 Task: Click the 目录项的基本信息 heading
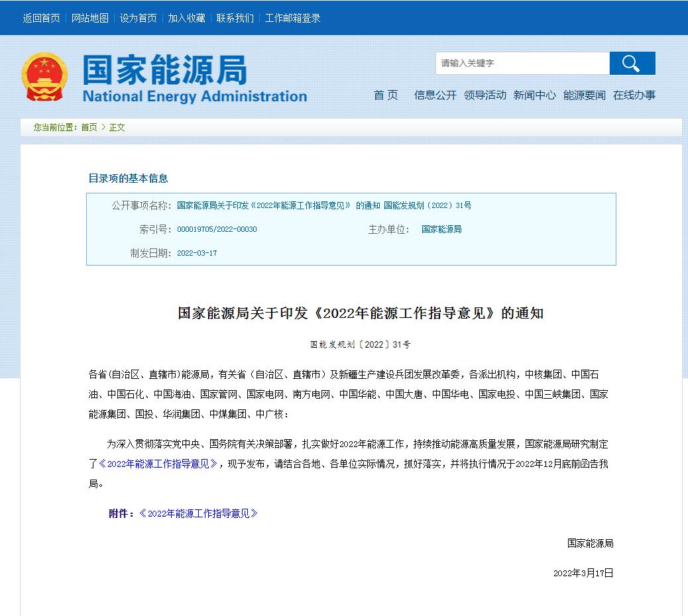pyautogui.click(x=128, y=178)
